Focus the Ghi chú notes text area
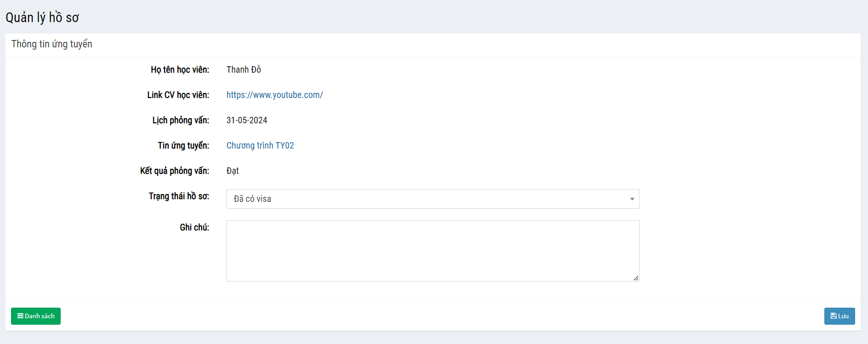 tap(432, 251)
